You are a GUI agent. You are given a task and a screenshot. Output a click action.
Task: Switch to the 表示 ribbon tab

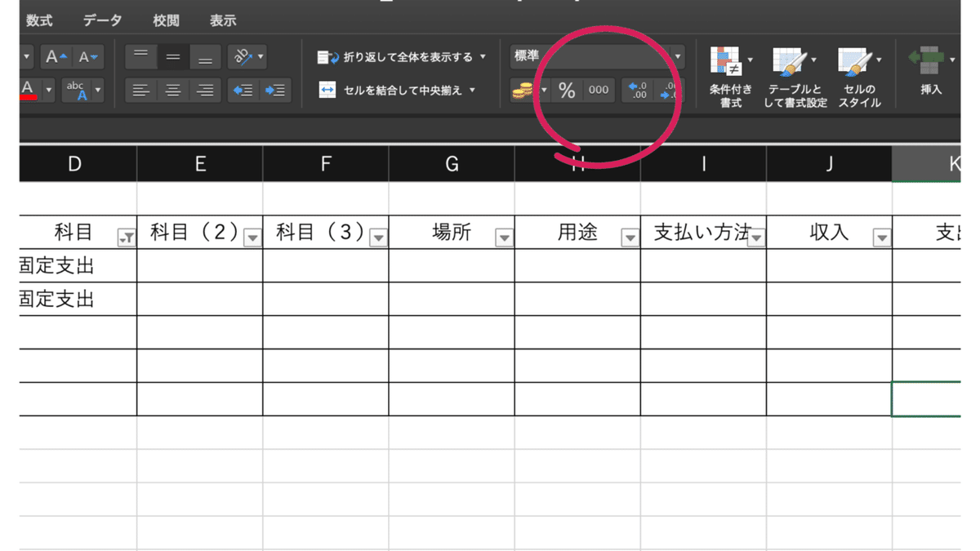coord(222,20)
